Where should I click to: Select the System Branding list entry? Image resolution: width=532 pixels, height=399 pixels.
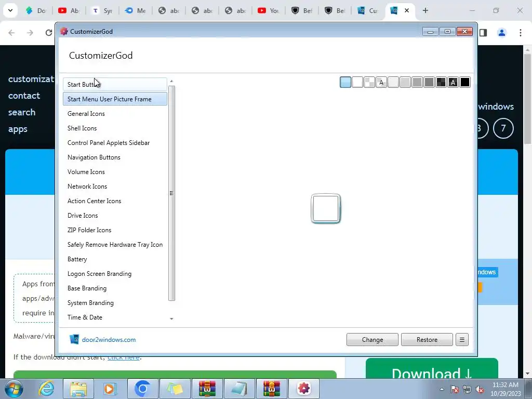115,303
